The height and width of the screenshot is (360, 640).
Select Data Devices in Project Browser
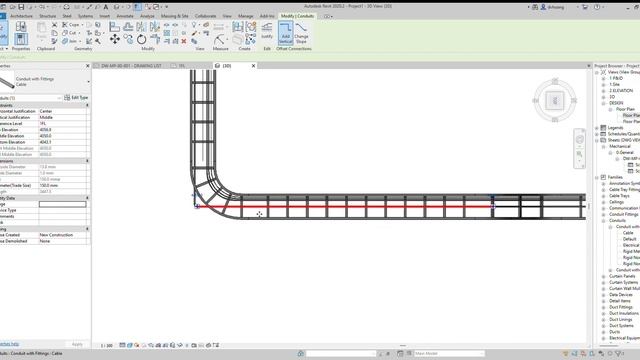point(621,295)
